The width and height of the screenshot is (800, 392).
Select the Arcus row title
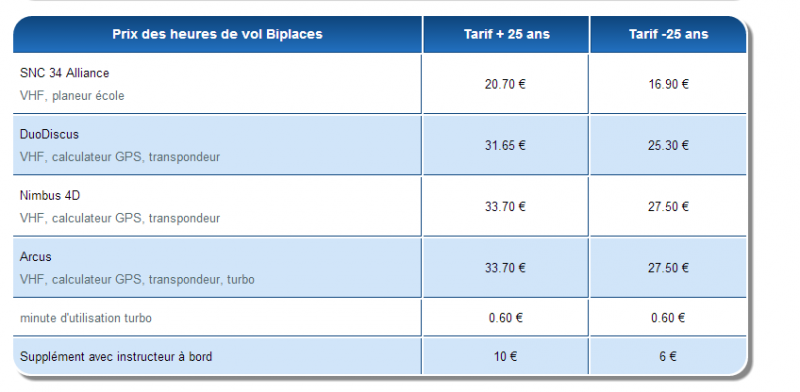click(36, 257)
